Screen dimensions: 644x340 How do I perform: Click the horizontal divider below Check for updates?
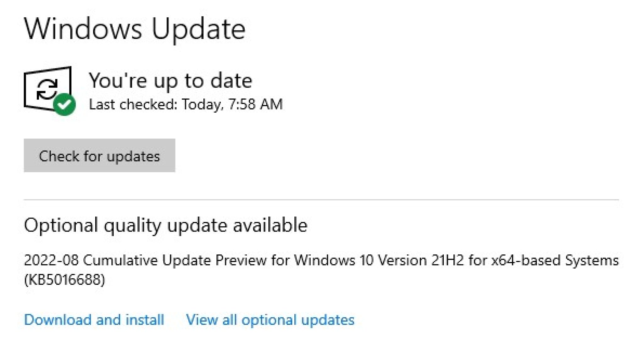click(x=321, y=199)
